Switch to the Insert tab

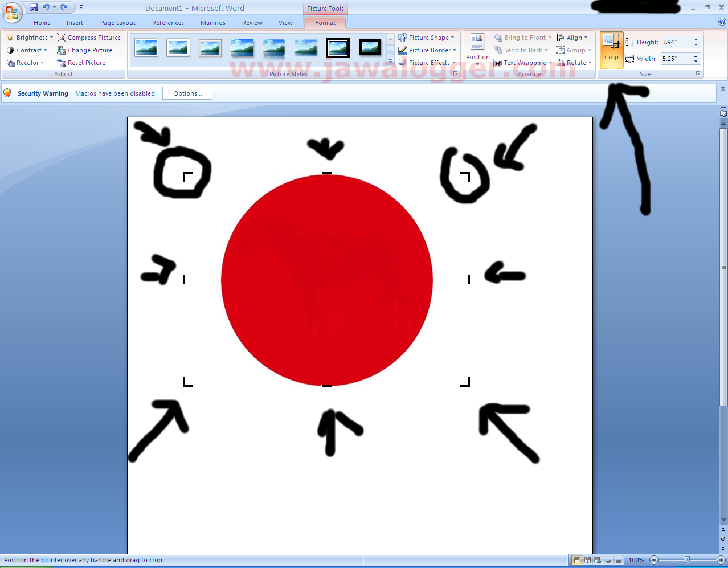pyautogui.click(x=75, y=23)
